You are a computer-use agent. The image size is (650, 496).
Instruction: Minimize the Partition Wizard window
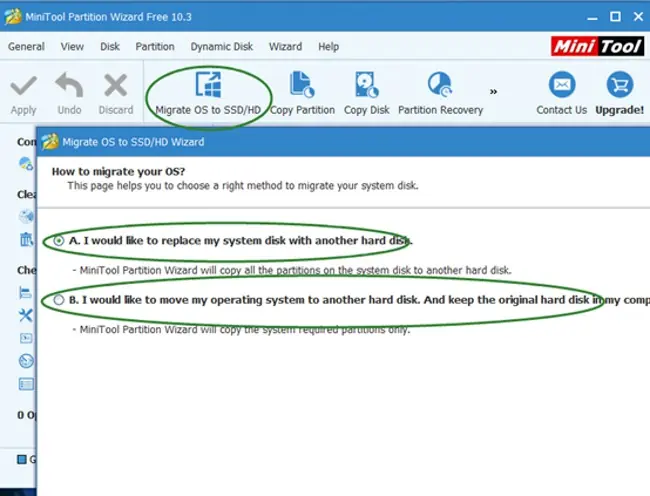[592, 18]
